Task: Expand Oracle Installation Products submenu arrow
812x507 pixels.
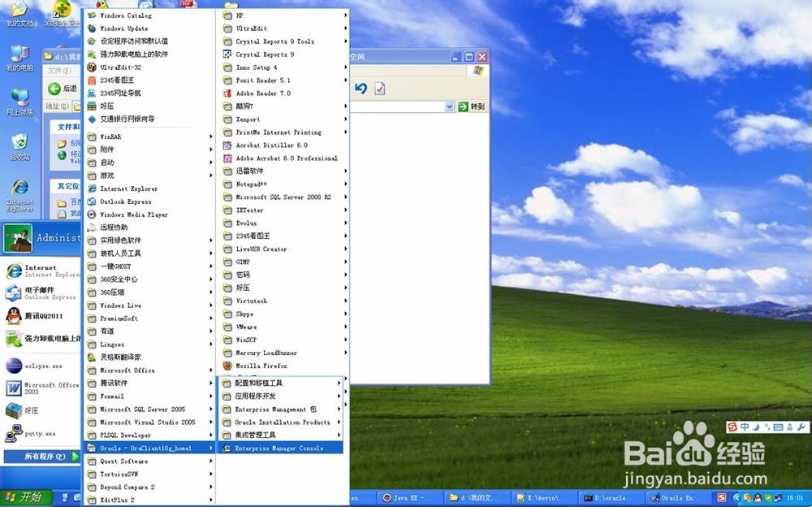Action: [x=339, y=422]
